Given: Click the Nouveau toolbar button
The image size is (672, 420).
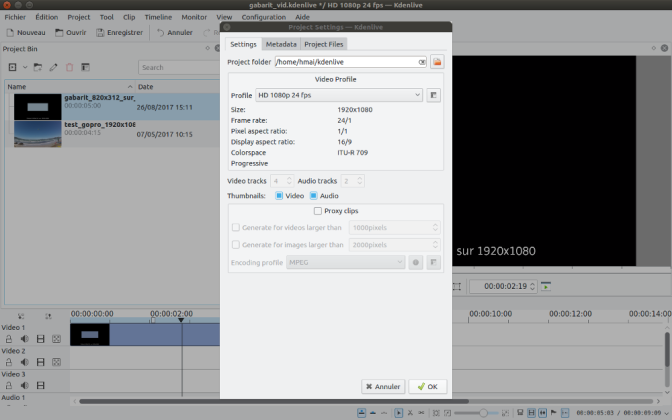Looking at the screenshot, I should 26,33.
